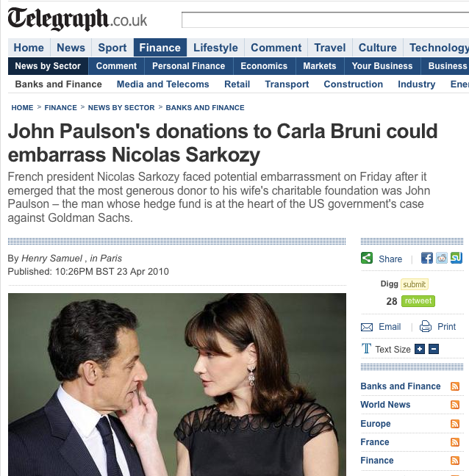Image resolution: width=469 pixels, height=476 pixels.
Task: Open the France RSS feed icon
Action: (455, 442)
